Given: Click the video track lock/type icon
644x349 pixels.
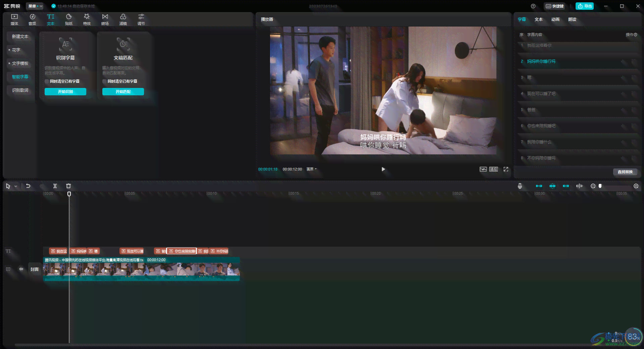Looking at the screenshot, I should (x=8, y=269).
